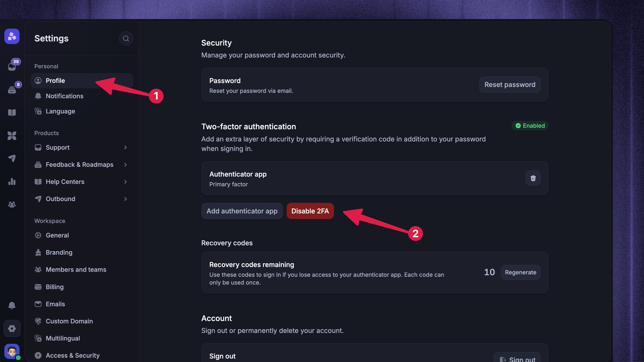Image resolution: width=644 pixels, height=362 pixels.
Task: Click the Reset password button
Action: pos(510,85)
